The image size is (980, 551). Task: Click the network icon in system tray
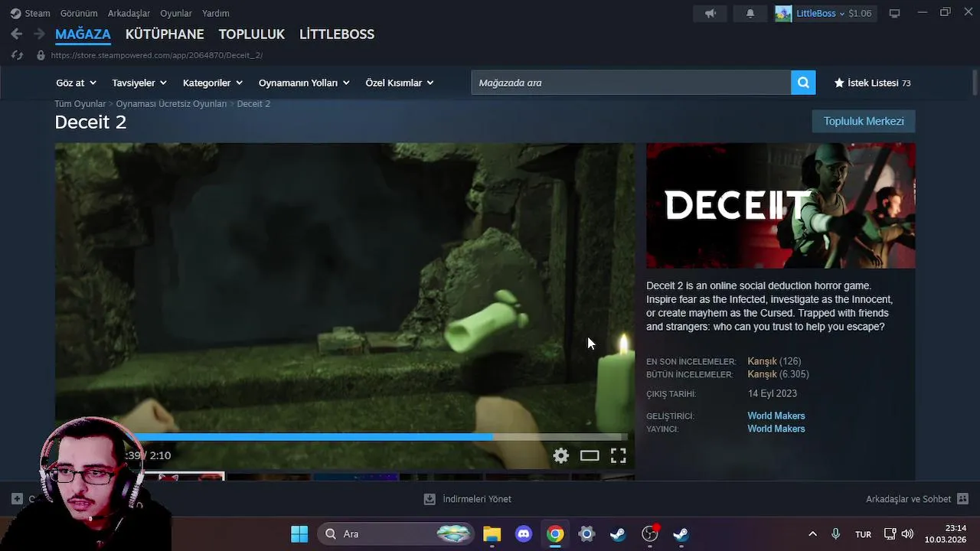[x=890, y=533]
